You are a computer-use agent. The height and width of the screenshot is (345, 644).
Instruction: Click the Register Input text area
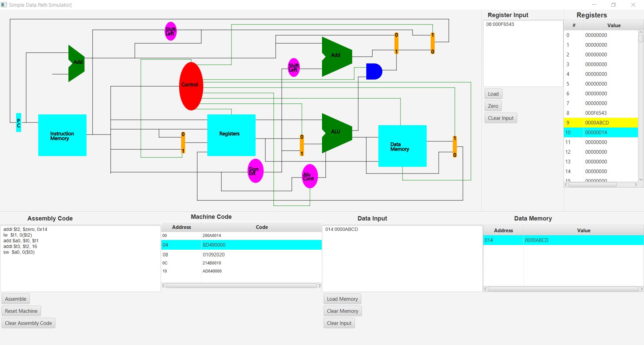coord(523,54)
